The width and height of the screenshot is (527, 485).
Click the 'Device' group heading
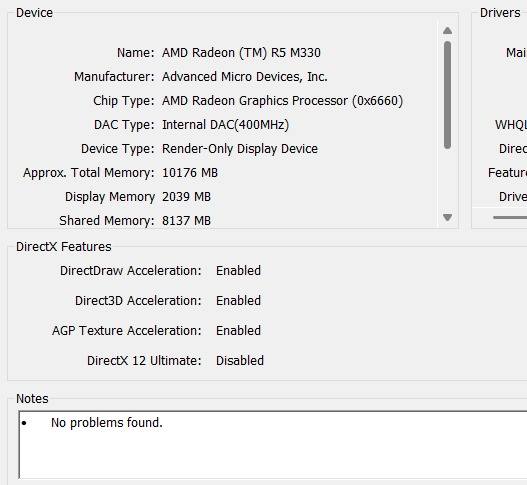pos(34,13)
